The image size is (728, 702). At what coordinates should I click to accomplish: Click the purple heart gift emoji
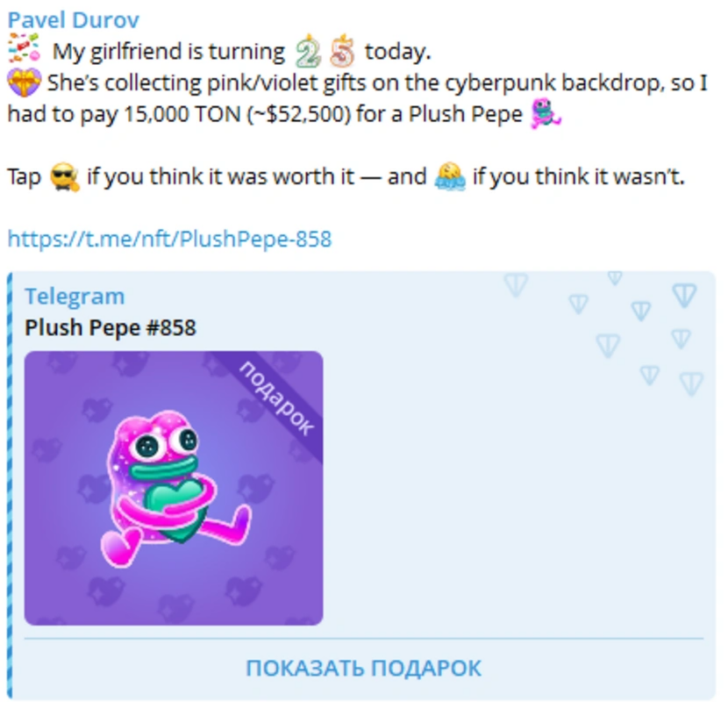coord(25,82)
